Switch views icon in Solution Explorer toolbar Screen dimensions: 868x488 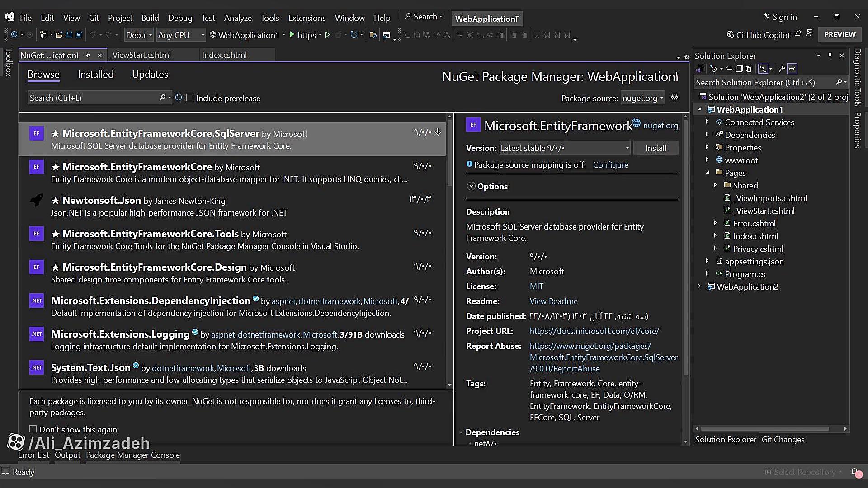pos(700,69)
